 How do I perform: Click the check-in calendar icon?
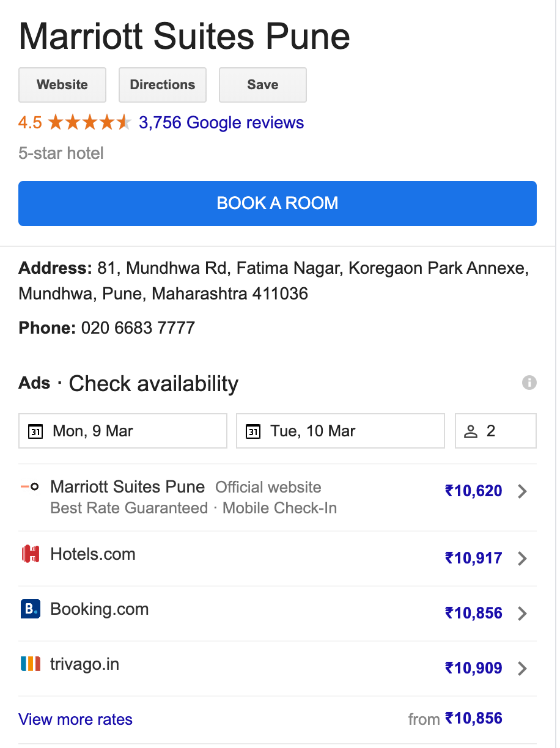point(36,432)
